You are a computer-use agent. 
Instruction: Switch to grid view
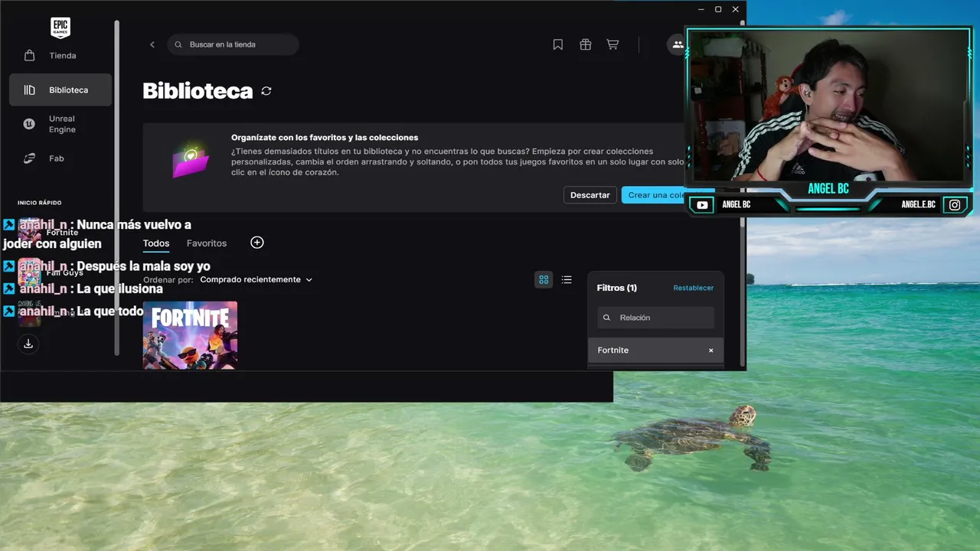[x=544, y=280]
